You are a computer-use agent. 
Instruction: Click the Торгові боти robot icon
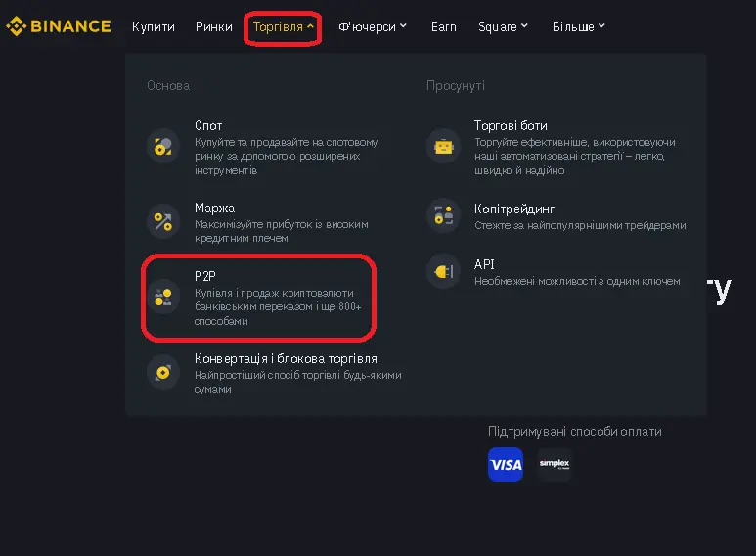pyautogui.click(x=443, y=146)
